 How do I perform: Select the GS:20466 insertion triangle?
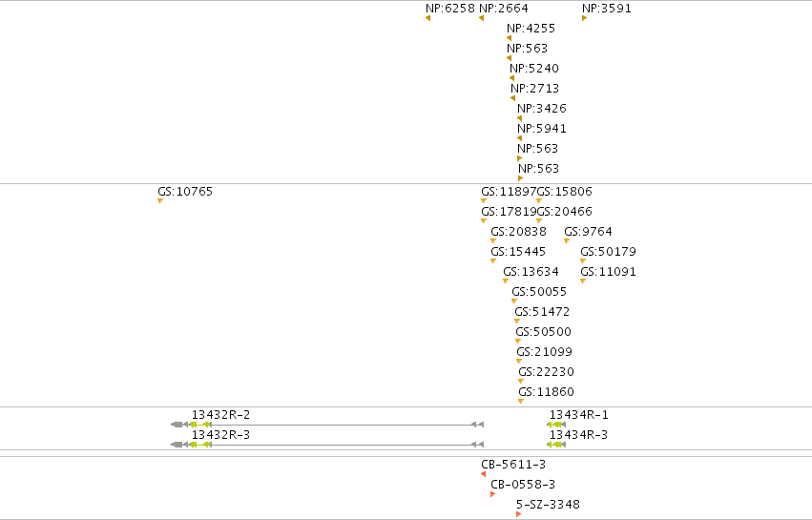[539, 221]
